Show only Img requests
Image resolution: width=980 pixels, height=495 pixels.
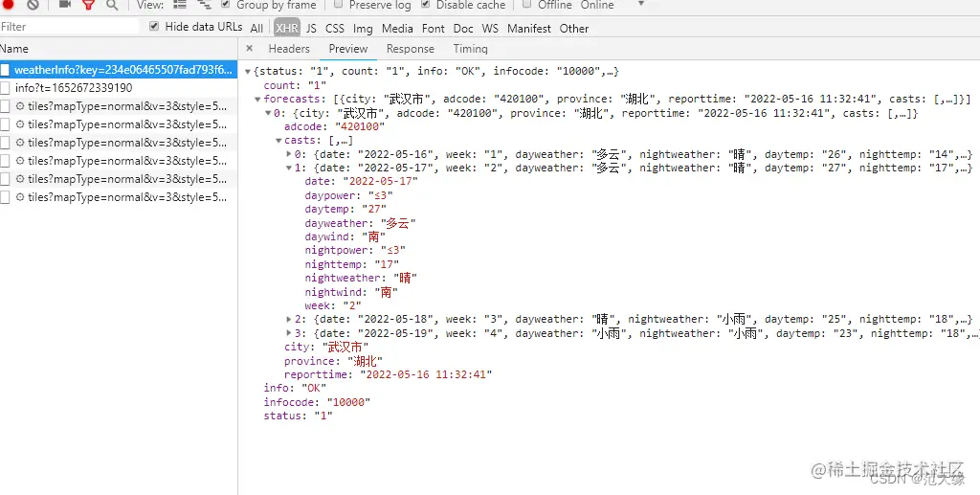[x=363, y=28]
